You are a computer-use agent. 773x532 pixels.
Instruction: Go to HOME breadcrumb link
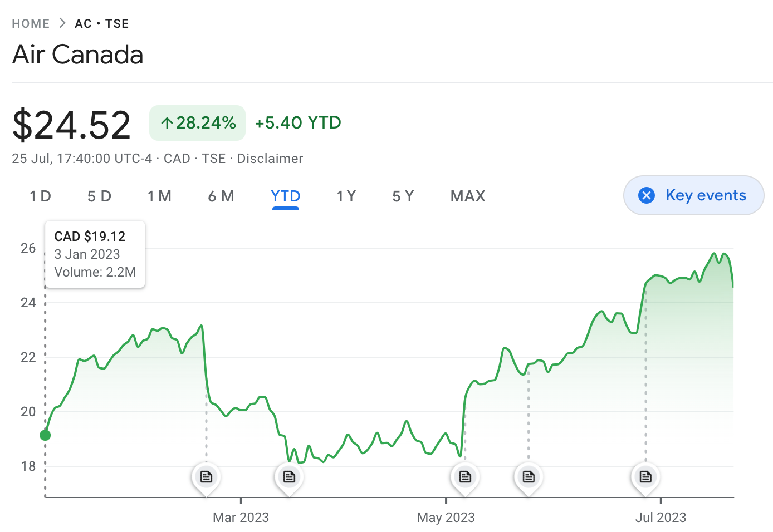[x=31, y=23]
